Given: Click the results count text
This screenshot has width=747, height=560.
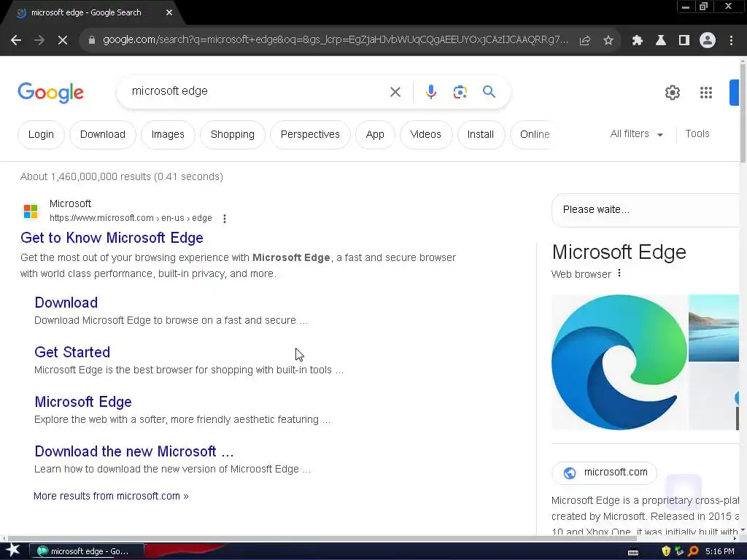Looking at the screenshot, I should tap(122, 176).
